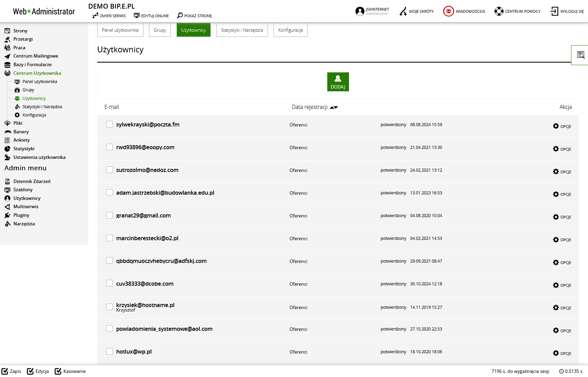This screenshot has height=377, width=588.
Task: Open gear options for hotlux@wp.pl
Action: [x=556, y=353]
